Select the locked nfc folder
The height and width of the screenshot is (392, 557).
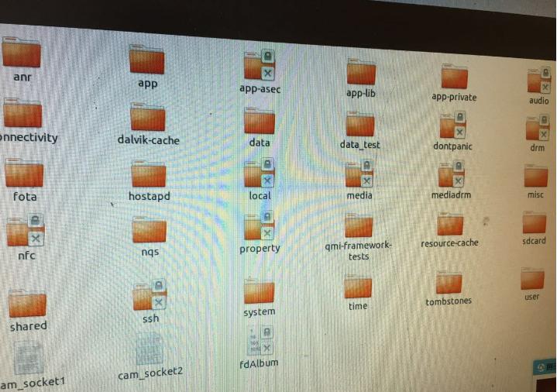pyautogui.click(x=26, y=230)
